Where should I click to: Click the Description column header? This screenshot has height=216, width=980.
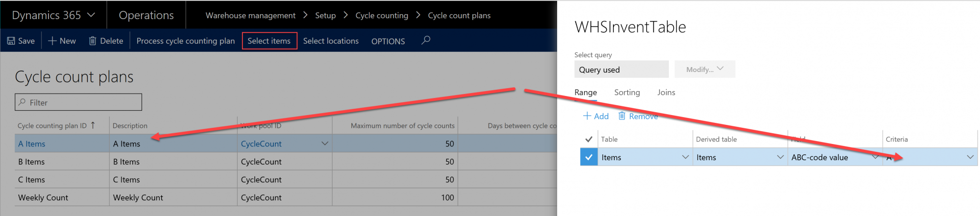click(x=130, y=126)
